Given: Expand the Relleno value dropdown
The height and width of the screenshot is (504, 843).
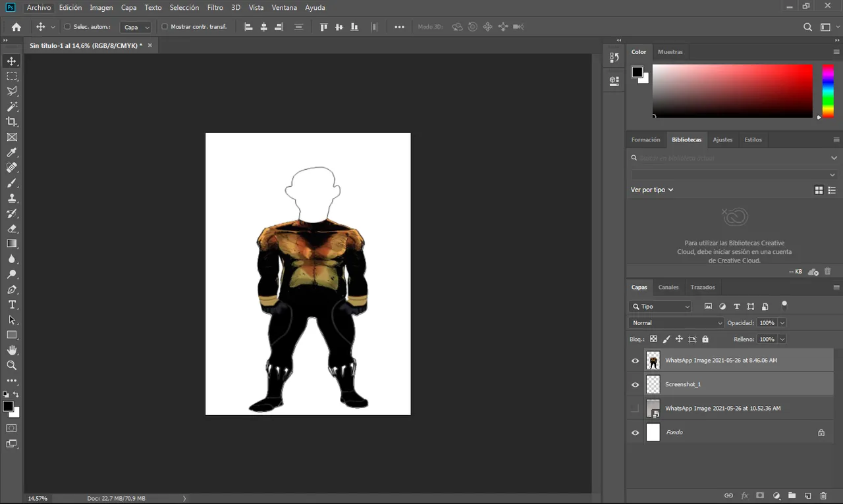Looking at the screenshot, I should coord(782,339).
